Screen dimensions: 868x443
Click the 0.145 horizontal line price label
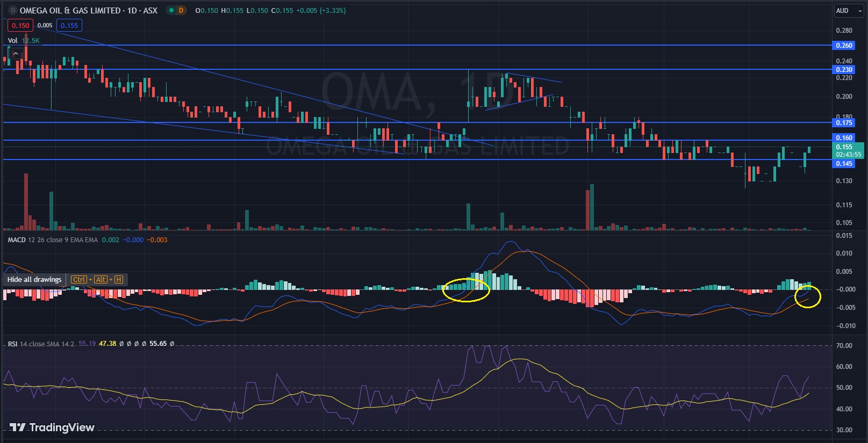(844, 164)
